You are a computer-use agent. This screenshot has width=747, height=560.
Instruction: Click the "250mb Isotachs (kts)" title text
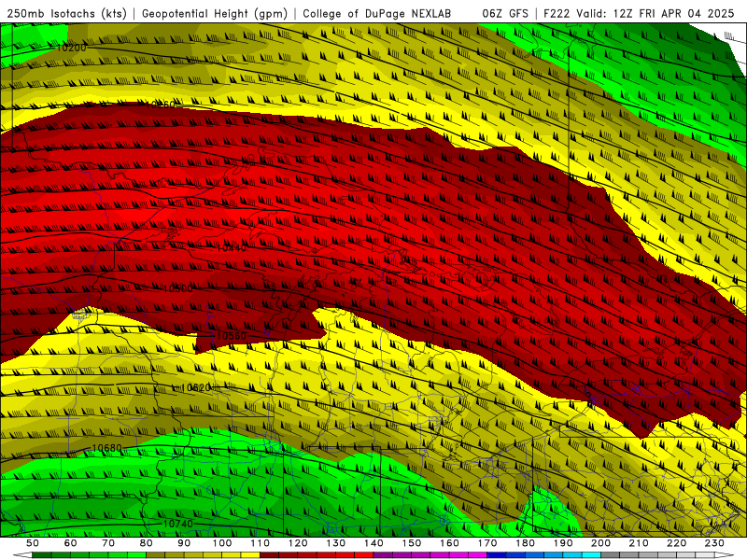[x=67, y=13]
